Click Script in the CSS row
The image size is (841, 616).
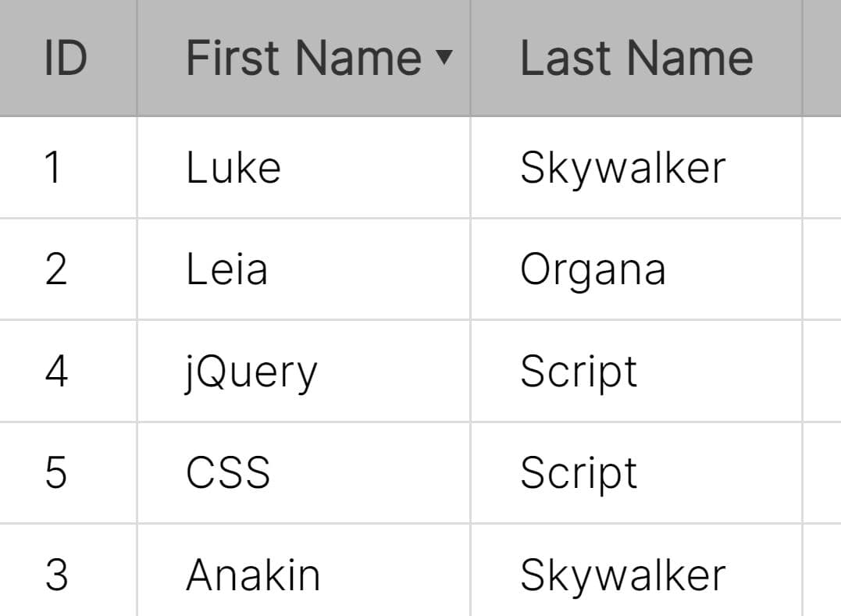(x=579, y=473)
